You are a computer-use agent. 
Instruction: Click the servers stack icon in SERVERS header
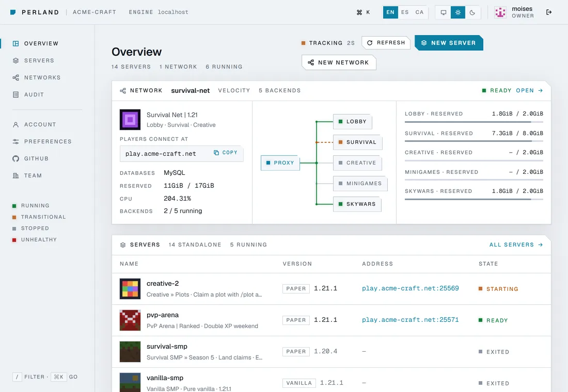pos(123,245)
